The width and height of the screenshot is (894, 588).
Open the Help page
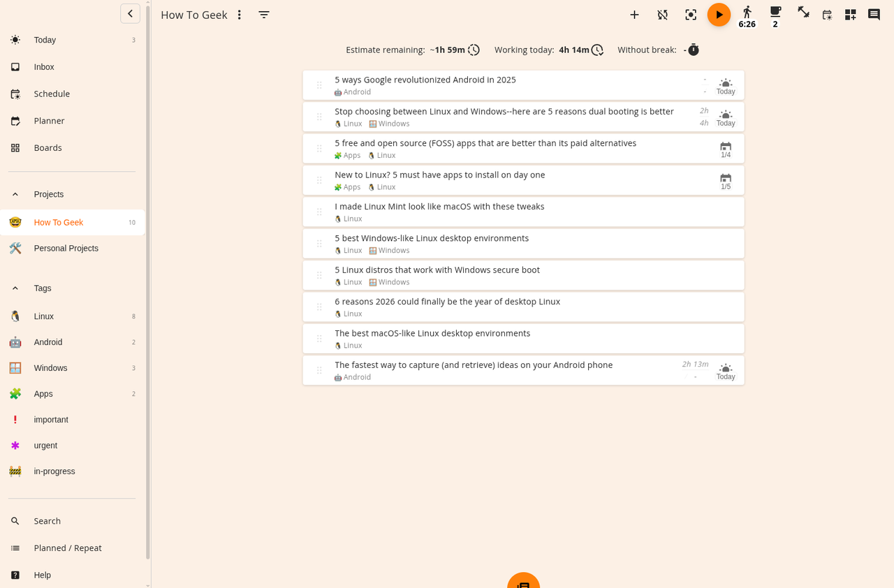(42, 575)
